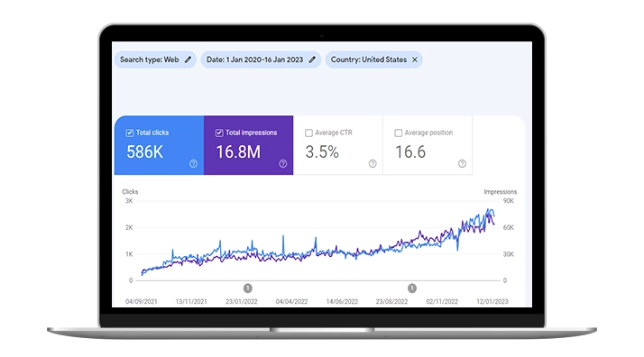Select the 16.8M total impressions value
The width and height of the screenshot is (644, 357).
[x=238, y=152]
